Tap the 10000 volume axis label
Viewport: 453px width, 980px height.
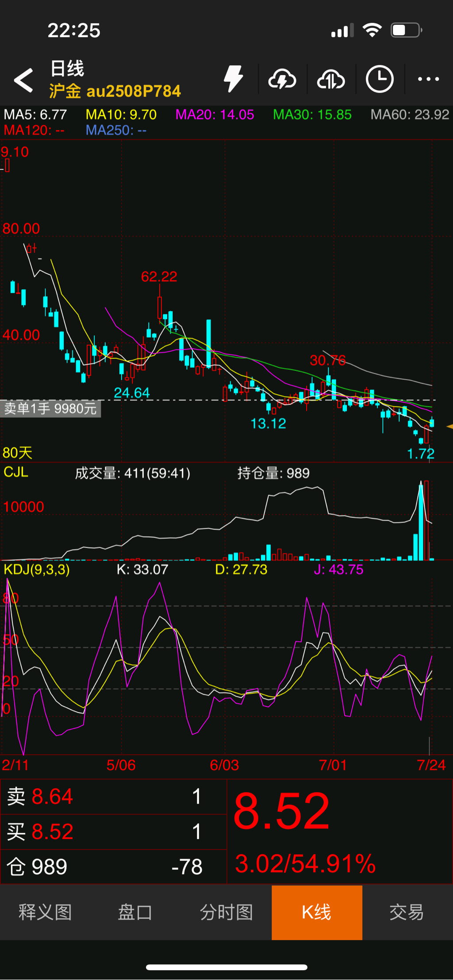pos(23,507)
